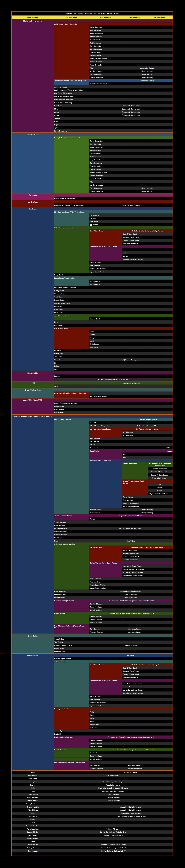Select the 'Archnanian Sapling' note cell
185x868 pixels.
[147, 68]
